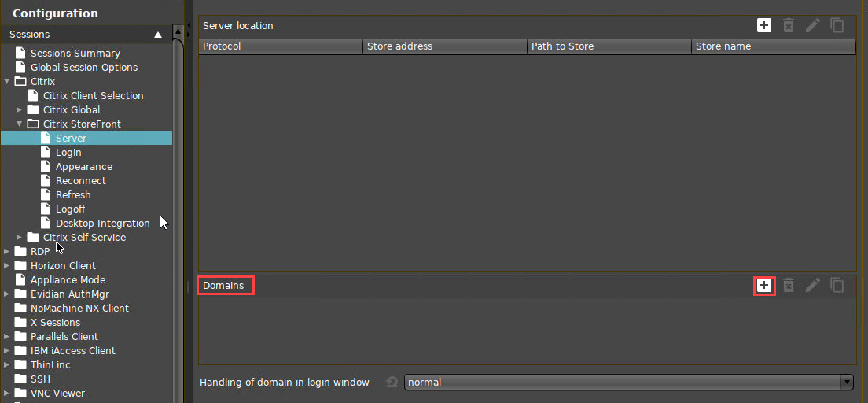Expand the RDP sessions folder
This screenshot has height=403, width=868.
[7, 252]
